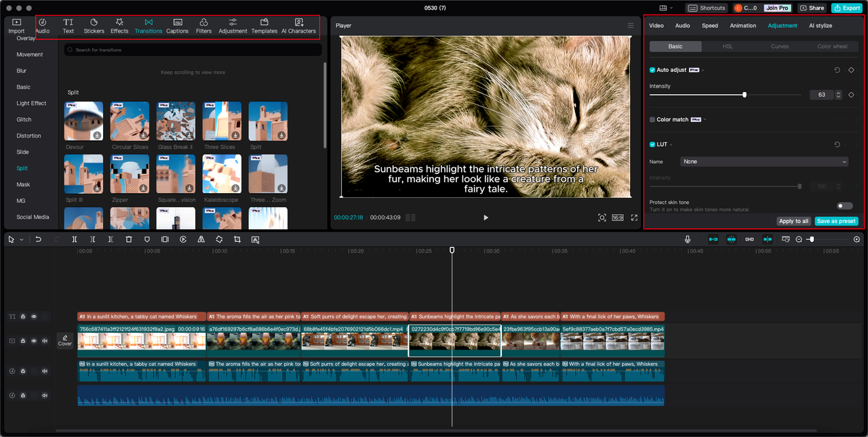This screenshot has height=437, width=868.
Task: Hide the text track with eye icon
Action: 34,316
